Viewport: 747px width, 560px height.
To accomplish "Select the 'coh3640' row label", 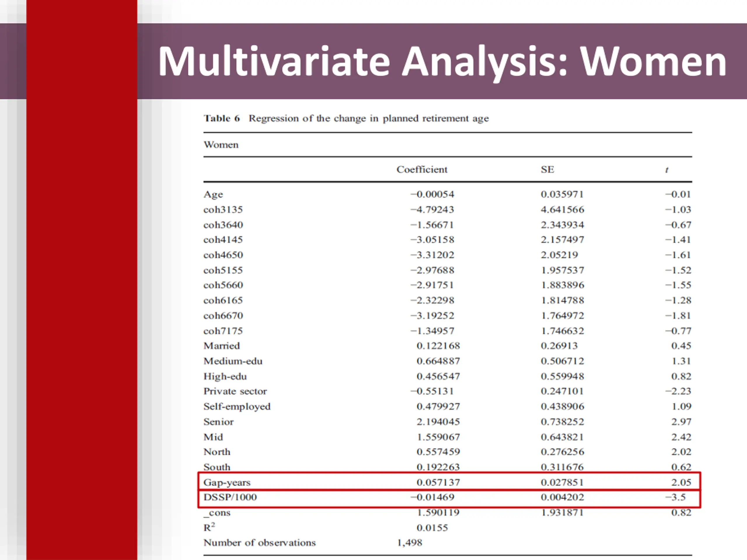I will point(223,225).
